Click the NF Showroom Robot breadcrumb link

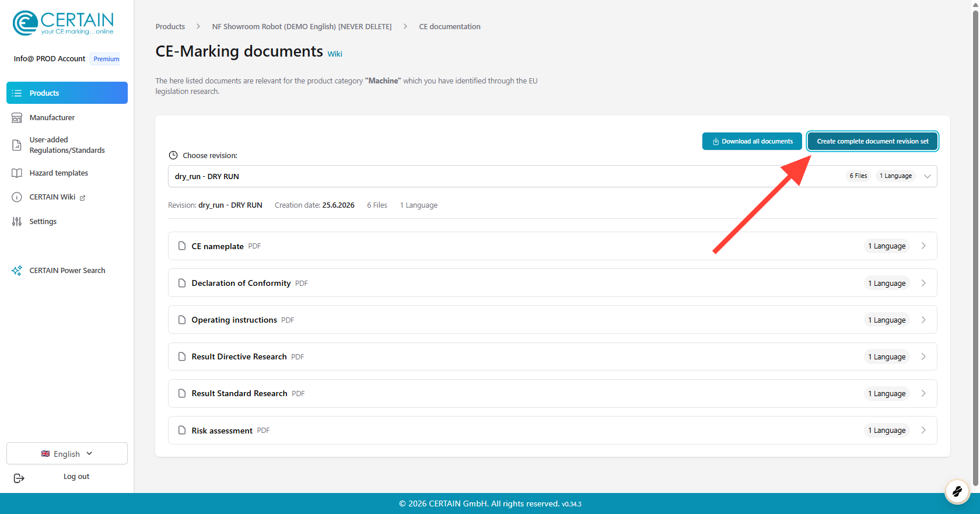tap(302, 27)
